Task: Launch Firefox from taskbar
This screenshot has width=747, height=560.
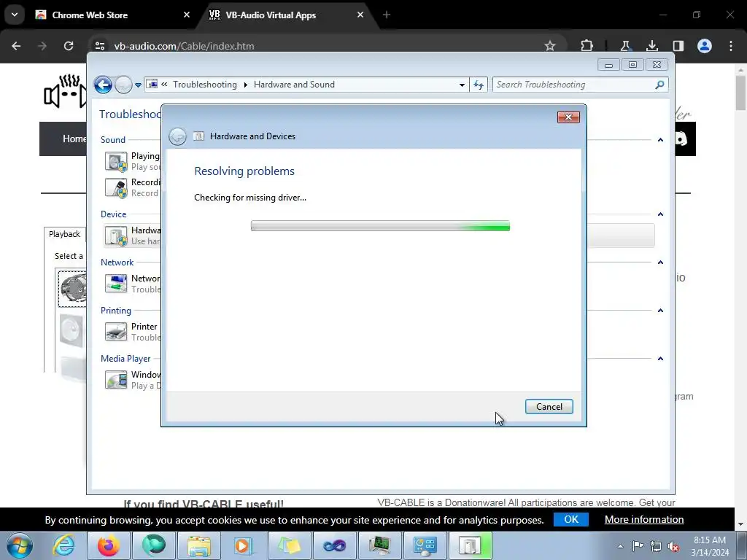Action: pyautogui.click(x=109, y=545)
